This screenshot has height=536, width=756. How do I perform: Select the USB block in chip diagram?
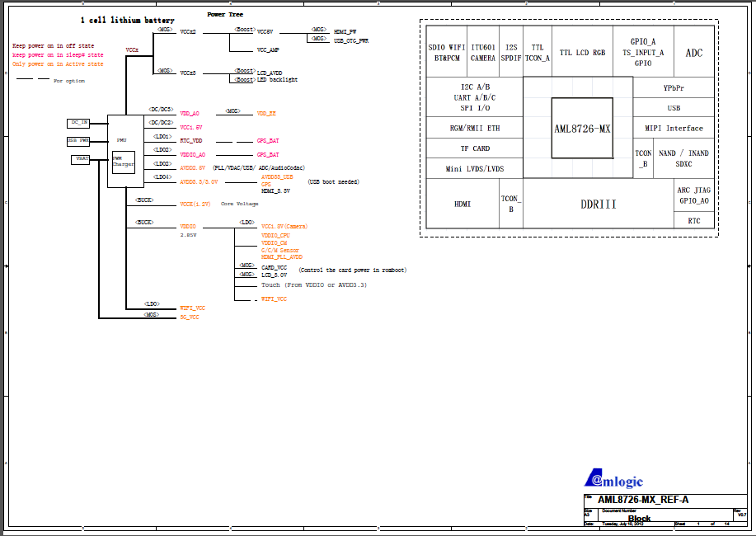[x=674, y=107]
